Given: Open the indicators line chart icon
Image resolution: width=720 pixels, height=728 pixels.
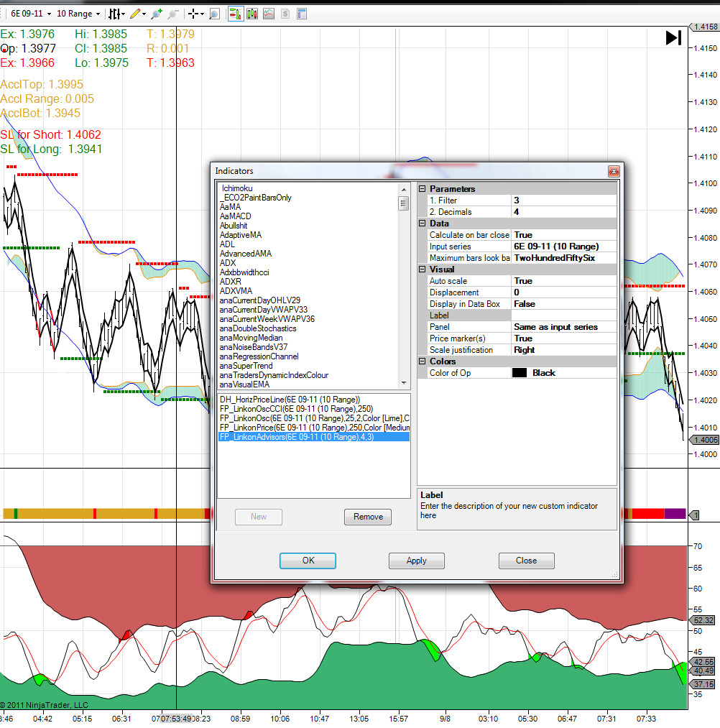Looking at the screenshot, I should point(269,14).
